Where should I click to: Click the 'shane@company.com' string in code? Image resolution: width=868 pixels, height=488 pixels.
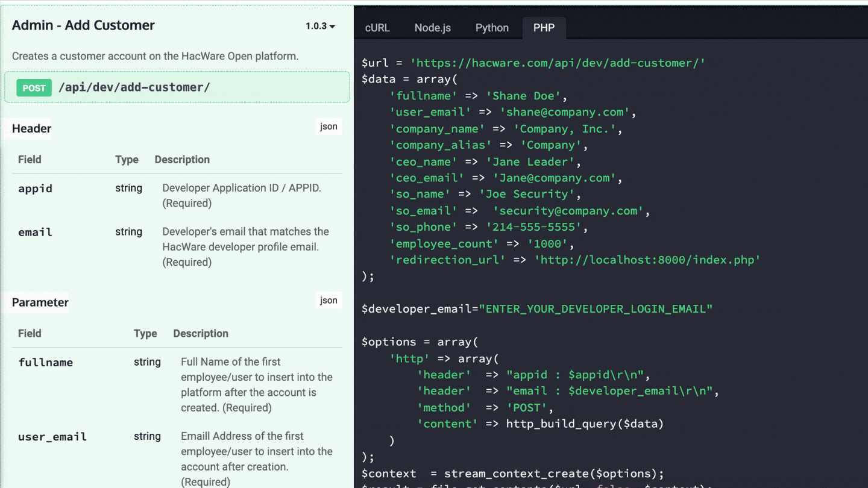[565, 112]
